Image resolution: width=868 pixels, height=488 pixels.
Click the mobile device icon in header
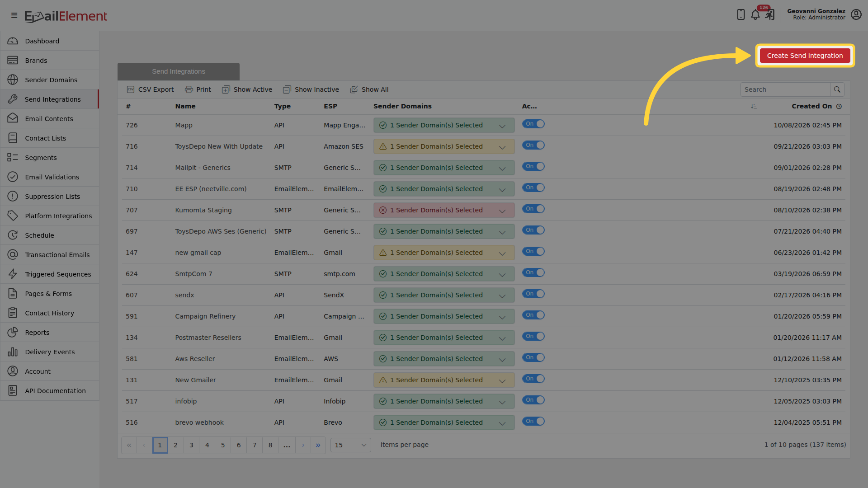[x=741, y=15]
